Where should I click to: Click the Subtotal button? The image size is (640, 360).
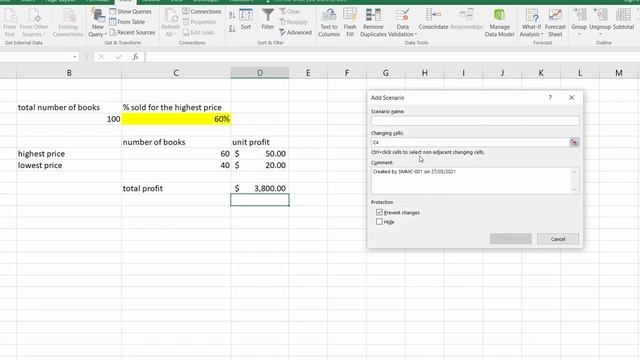(623, 20)
